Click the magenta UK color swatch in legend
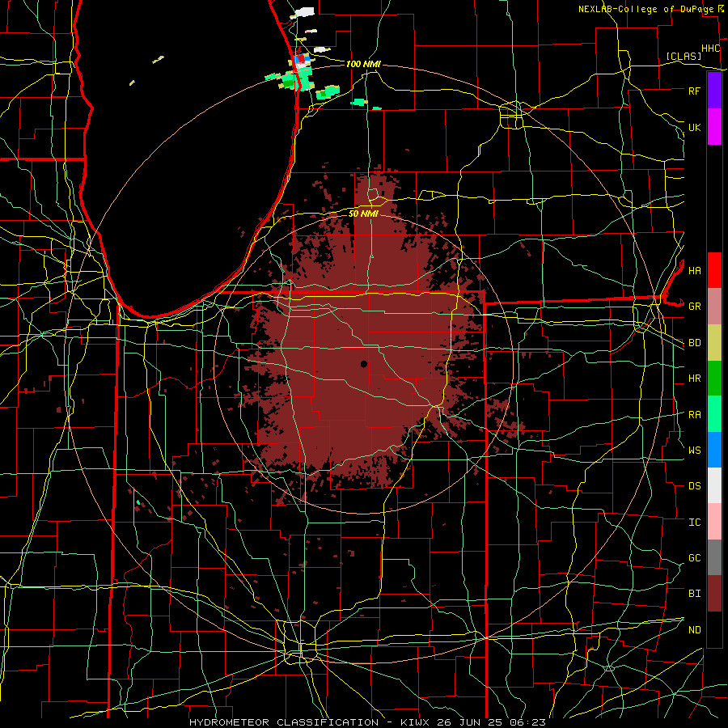Viewport: 728px width, 728px height. coord(714,127)
